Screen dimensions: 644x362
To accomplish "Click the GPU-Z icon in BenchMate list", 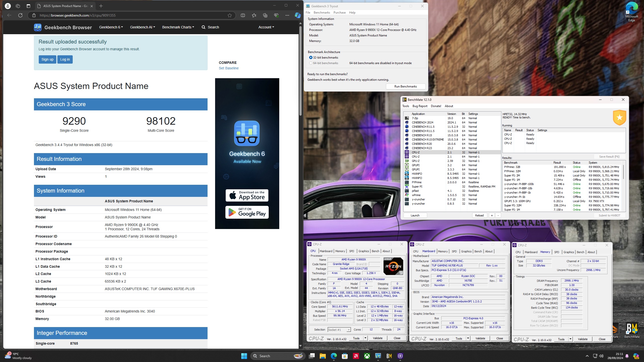I will (x=407, y=161).
